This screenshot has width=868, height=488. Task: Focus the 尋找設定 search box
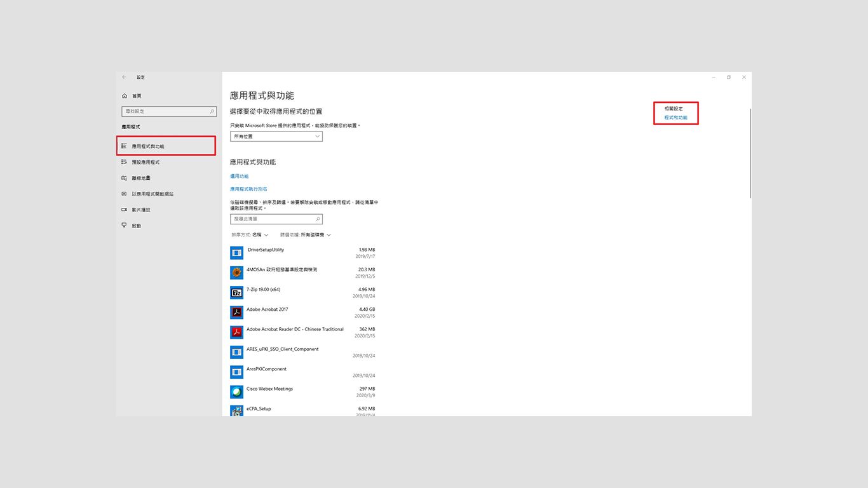(x=169, y=111)
